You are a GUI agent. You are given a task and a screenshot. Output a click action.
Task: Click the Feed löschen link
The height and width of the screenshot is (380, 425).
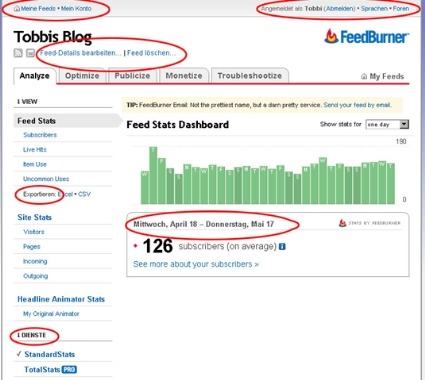(151, 53)
